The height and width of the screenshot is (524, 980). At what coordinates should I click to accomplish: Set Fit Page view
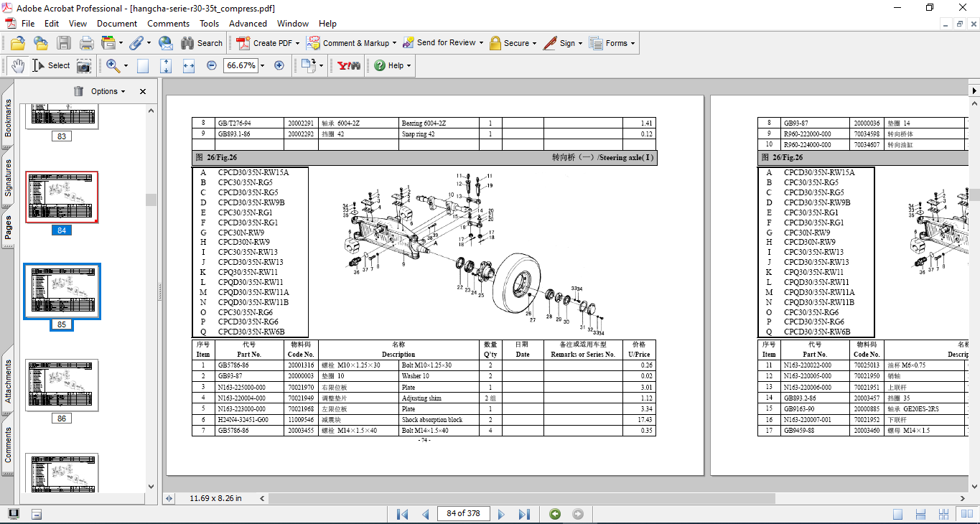[x=166, y=65]
